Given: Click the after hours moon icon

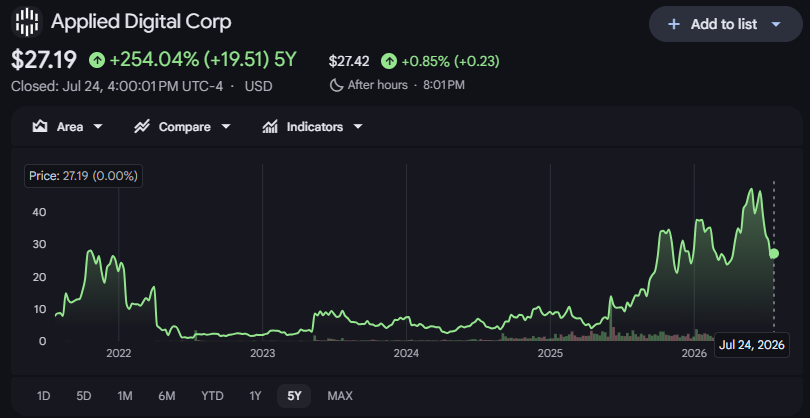Looking at the screenshot, I should (336, 85).
